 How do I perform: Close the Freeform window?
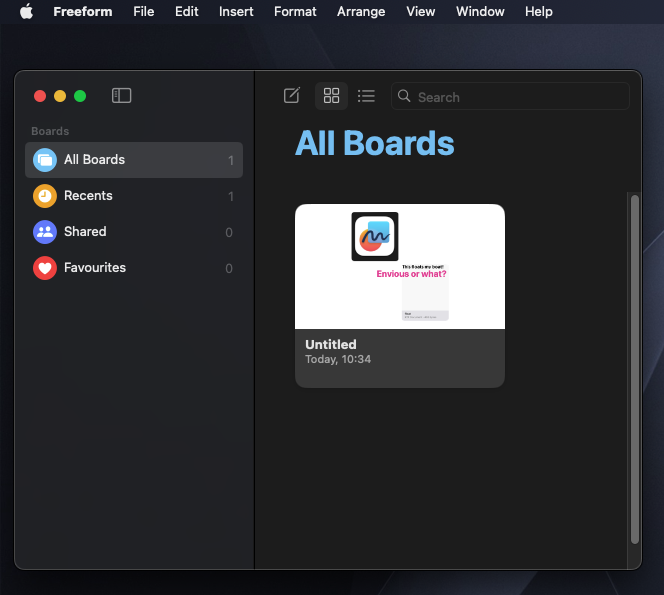point(40,96)
